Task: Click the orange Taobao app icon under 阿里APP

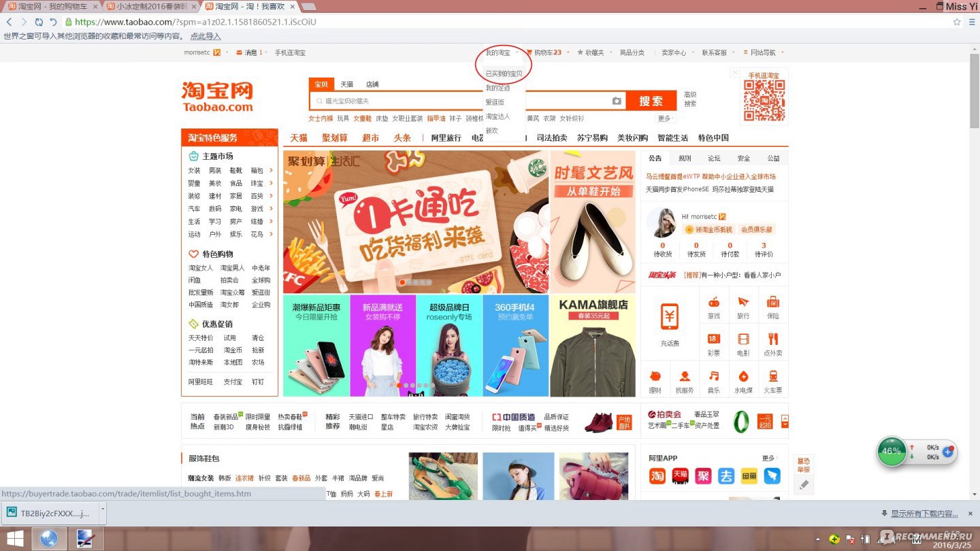Action: (657, 476)
